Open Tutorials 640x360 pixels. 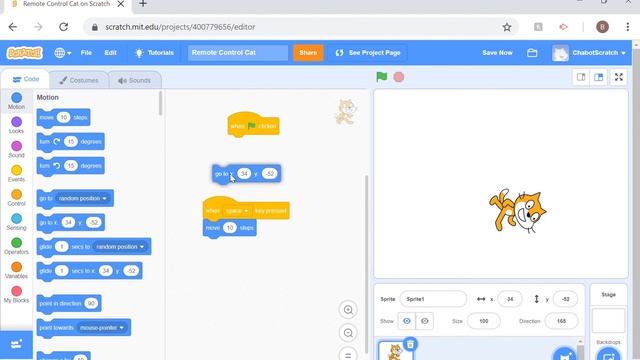pos(154,53)
